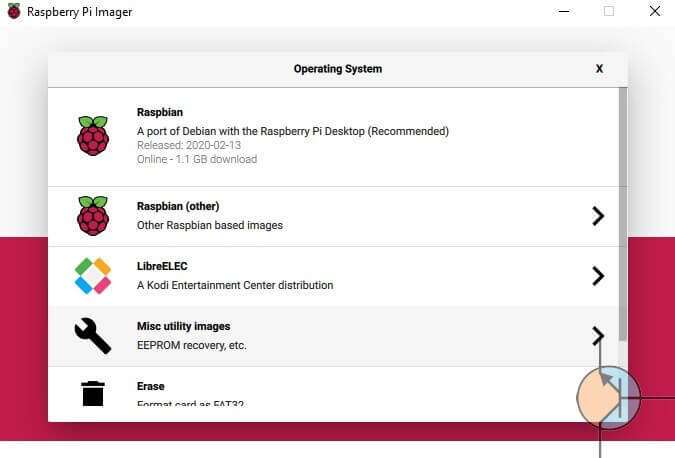This screenshot has height=458, width=675.
Task: Select the Erase option title
Action: tap(151, 386)
